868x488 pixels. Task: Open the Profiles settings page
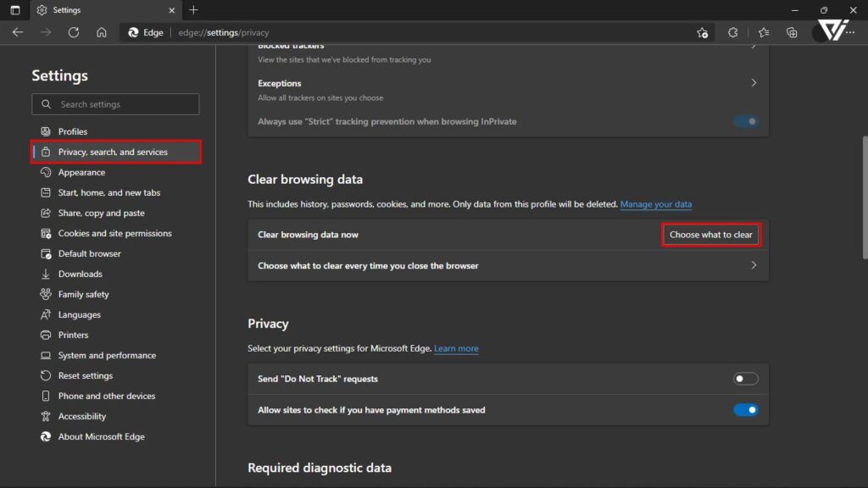click(73, 131)
